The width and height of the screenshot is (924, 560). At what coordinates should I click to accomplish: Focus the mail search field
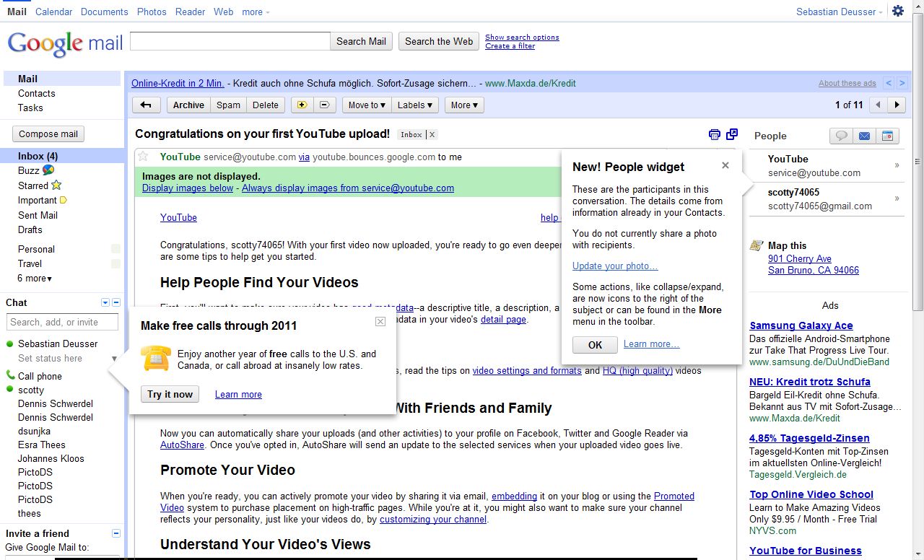click(x=230, y=41)
